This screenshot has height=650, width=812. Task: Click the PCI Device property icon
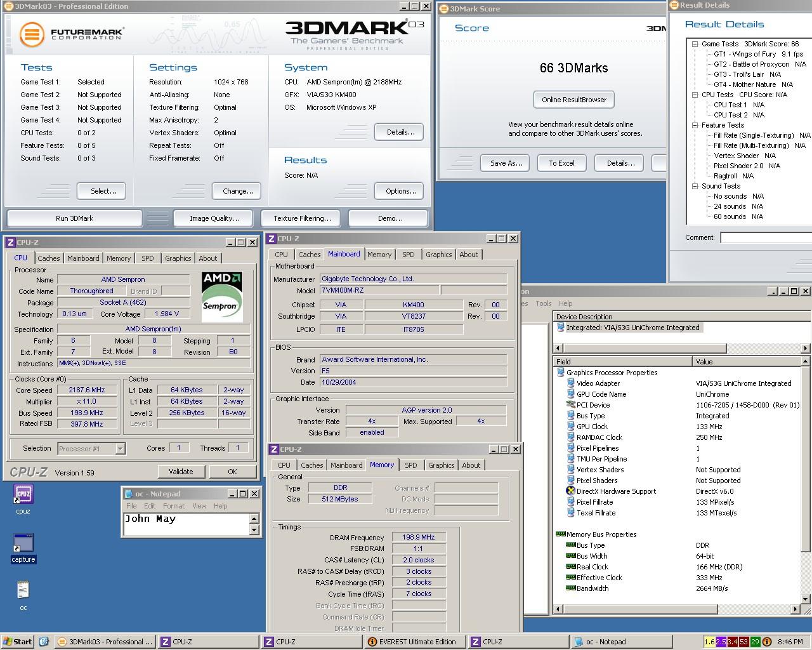(x=570, y=405)
